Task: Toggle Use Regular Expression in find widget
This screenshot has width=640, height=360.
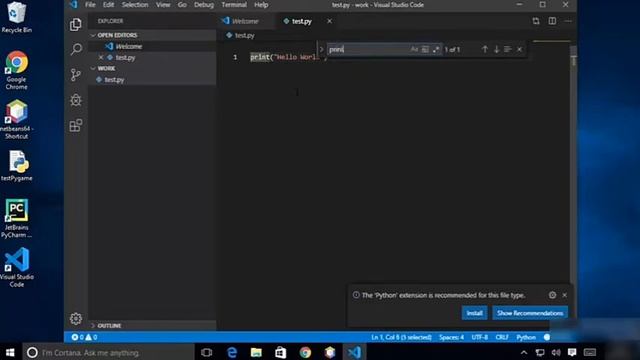Action: click(x=436, y=49)
